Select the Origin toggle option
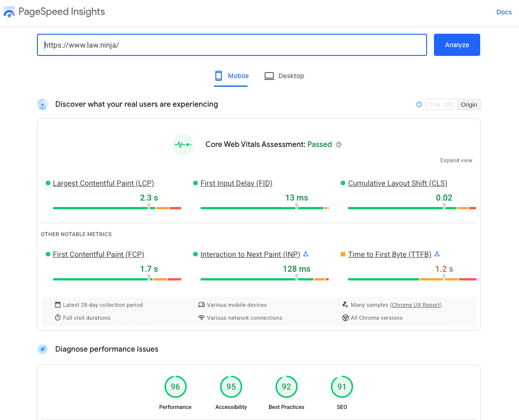 pyautogui.click(x=469, y=104)
